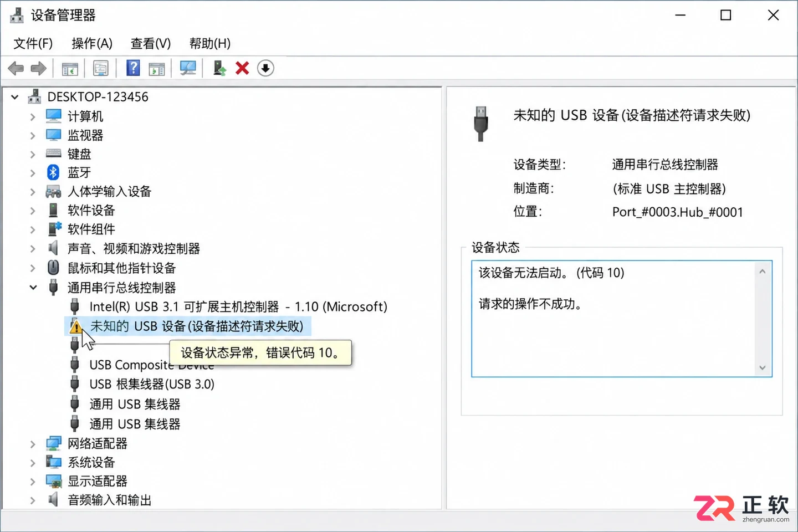The height and width of the screenshot is (532, 798).
Task: Click the mouse icon beside 鼠标和其他指针设备
Action: (53, 268)
